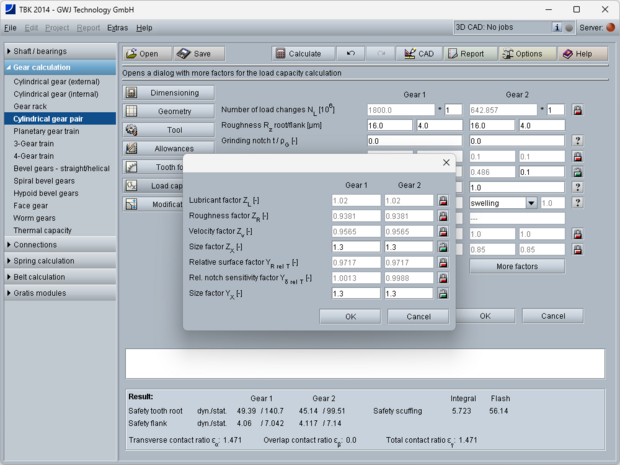Open the File menu

pos(11,28)
